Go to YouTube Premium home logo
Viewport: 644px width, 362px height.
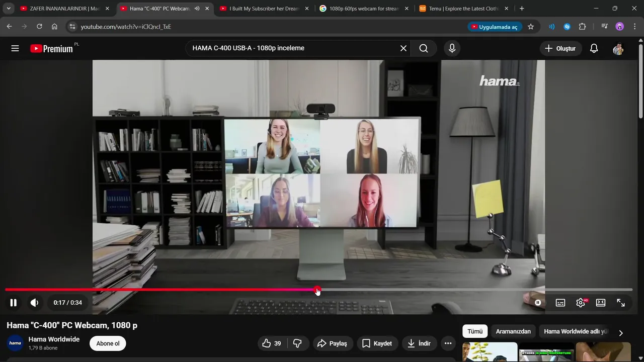coord(51,49)
